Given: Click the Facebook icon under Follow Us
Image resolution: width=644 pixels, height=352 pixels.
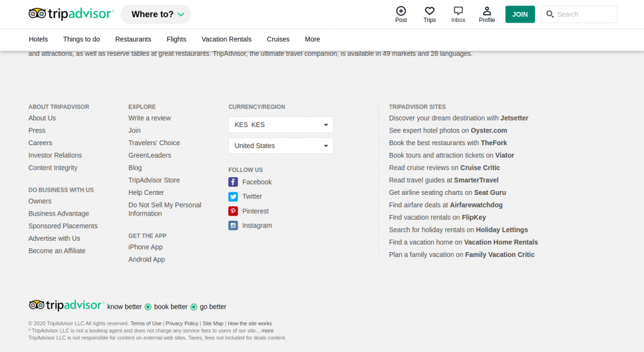Looking at the screenshot, I should [x=233, y=182].
